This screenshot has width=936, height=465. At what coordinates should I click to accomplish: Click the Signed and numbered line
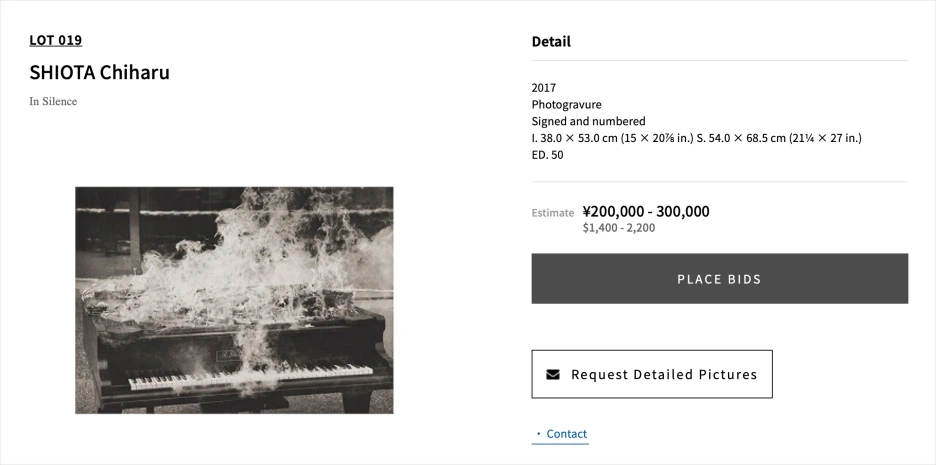[589, 122]
